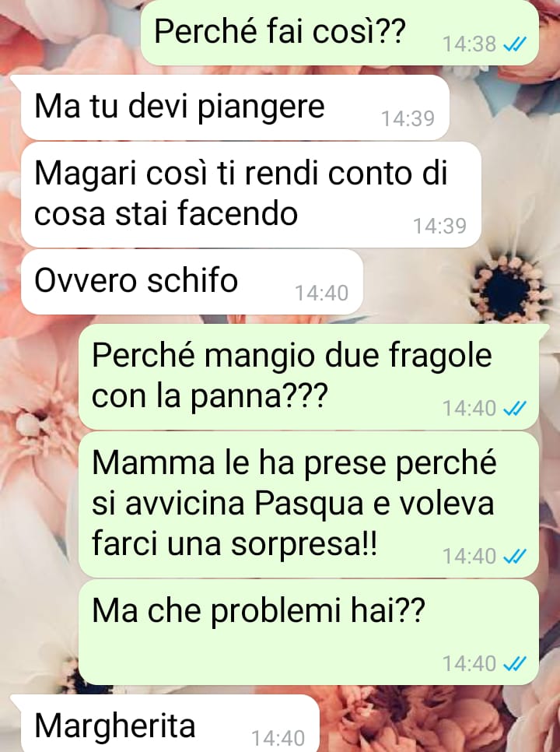Image resolution: width=560 pixels, height=752 pixels.
Task: Tap the 14:38 timestamp on first message
Action: pos(470,44)
